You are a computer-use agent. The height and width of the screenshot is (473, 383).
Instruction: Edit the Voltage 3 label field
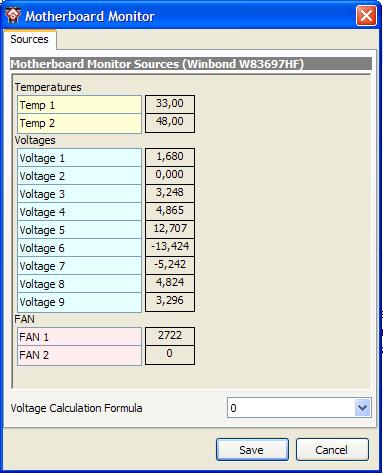(x=79, y=194)
